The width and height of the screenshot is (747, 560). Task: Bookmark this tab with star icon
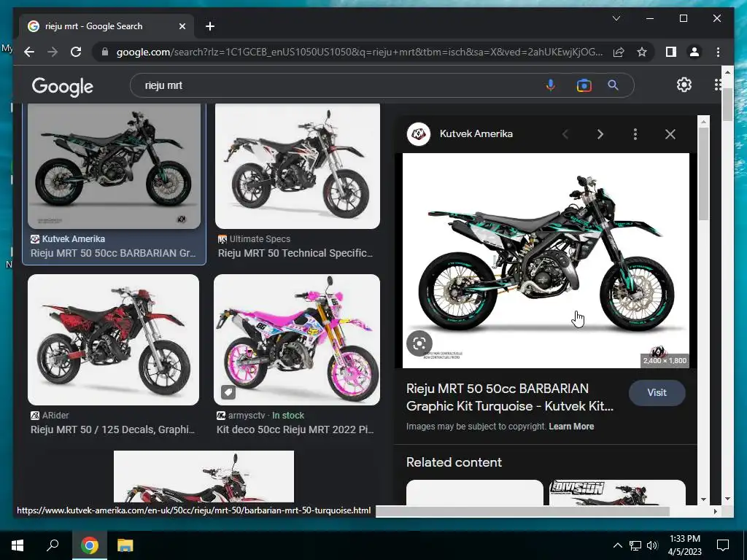pos(642,52)
